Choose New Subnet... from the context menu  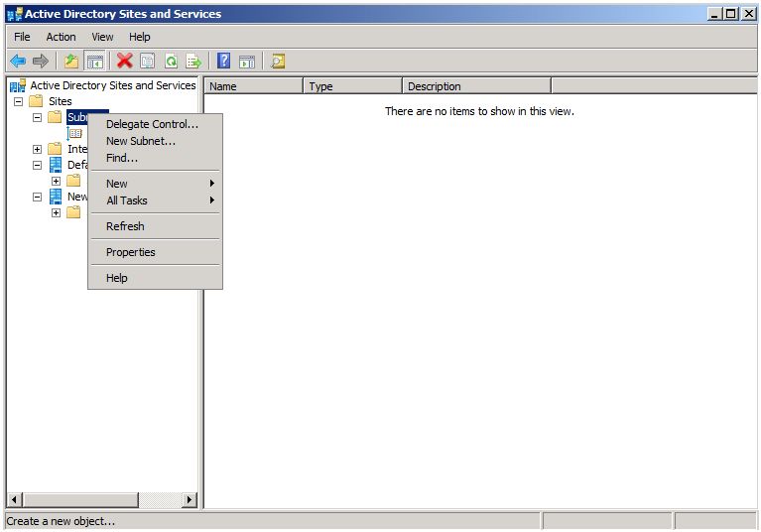[156, 141]
